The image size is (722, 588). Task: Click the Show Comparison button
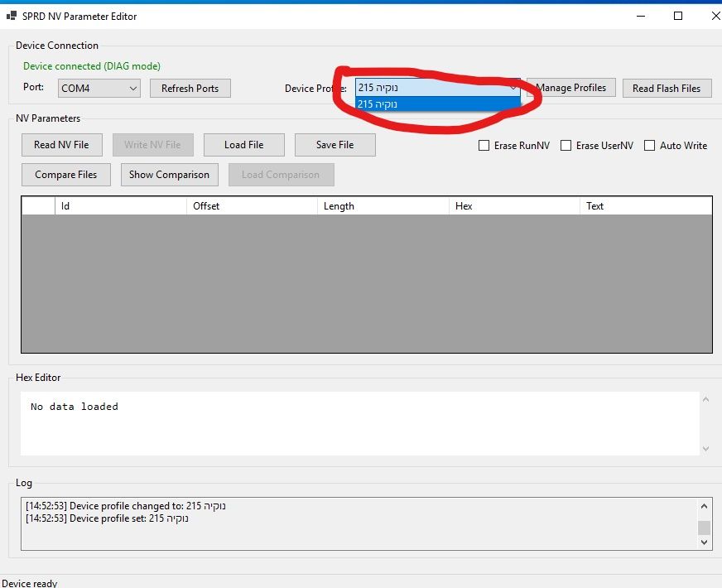[x=169, y=175]
